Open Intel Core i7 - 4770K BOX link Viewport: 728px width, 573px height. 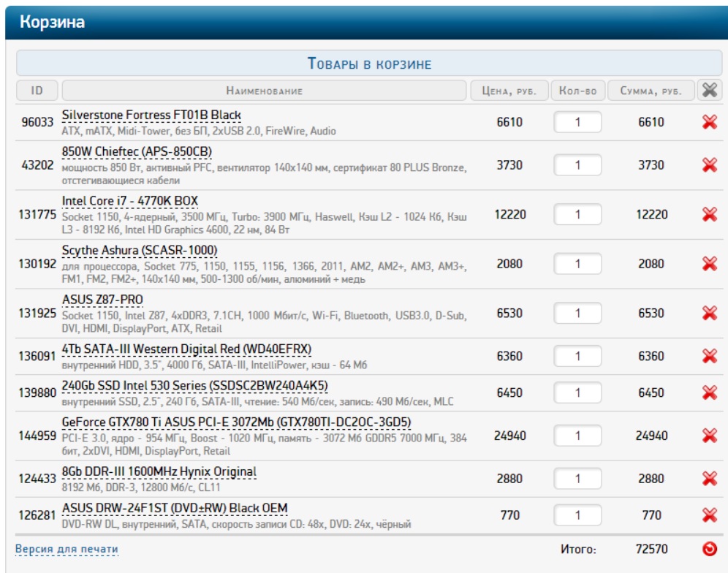(130, 201)
